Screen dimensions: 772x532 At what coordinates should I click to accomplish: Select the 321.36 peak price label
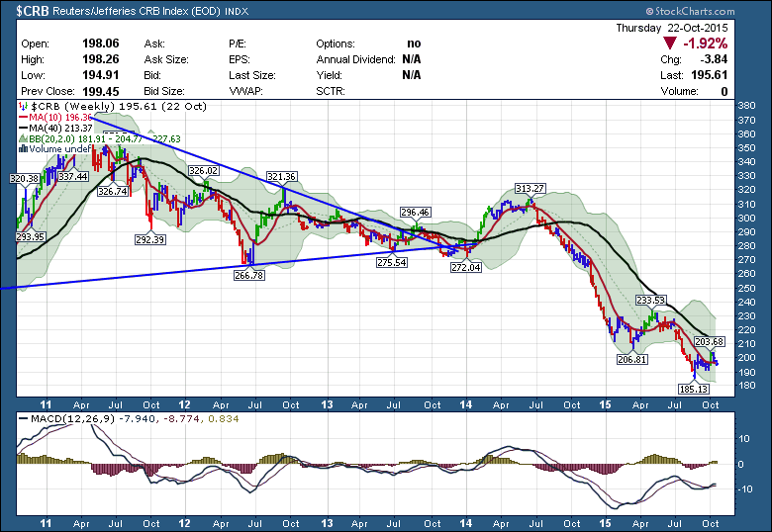coord(281,176)
